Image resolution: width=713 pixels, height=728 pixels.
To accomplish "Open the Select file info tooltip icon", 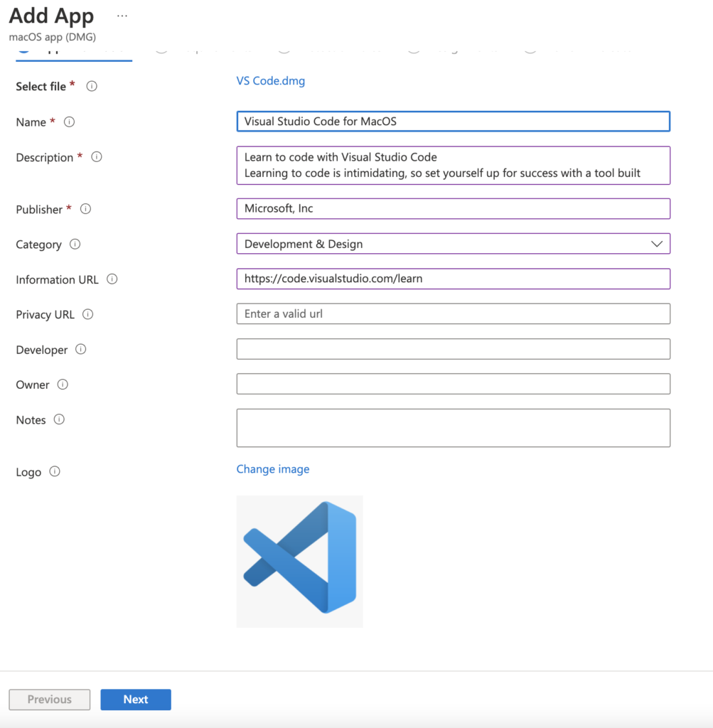I will click(x=92, y=86).
